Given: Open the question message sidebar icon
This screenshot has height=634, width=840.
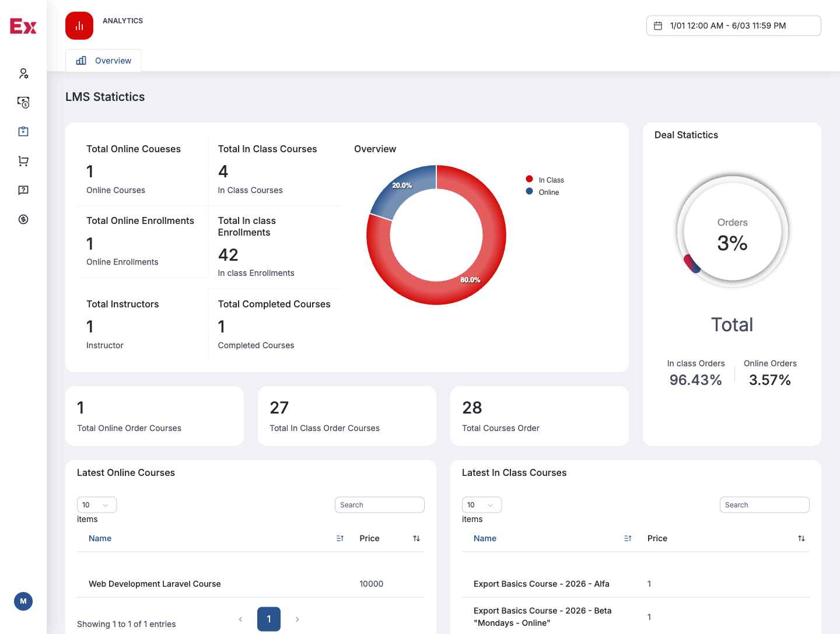Looking at the screenshot, I should pyautogui.click(x=23, y=190).
